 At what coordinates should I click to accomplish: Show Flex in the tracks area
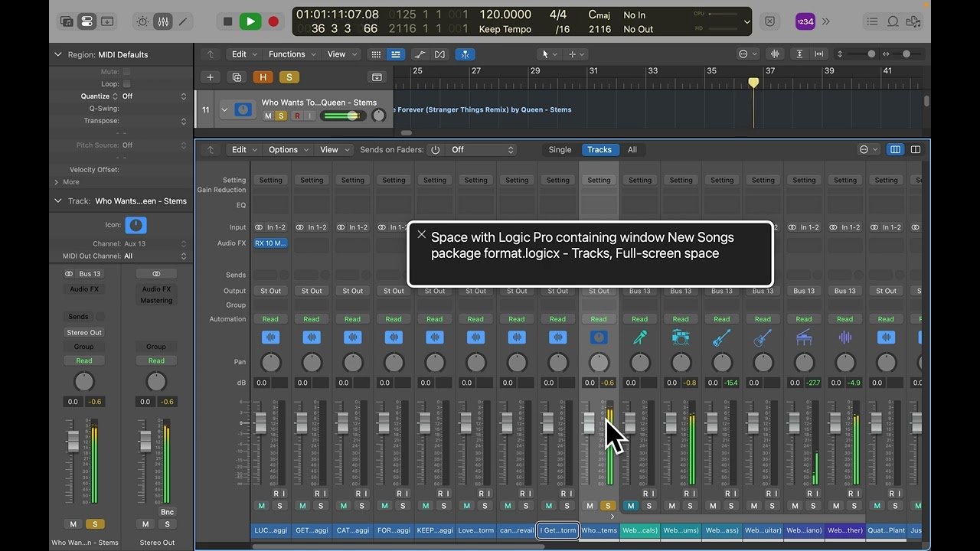[439, 54]
